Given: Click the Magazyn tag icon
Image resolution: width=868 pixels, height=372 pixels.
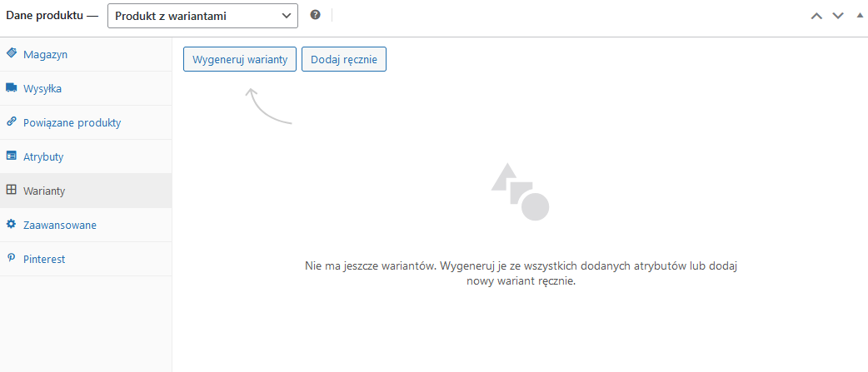Looking at the screenshot, I should [11, 53].
